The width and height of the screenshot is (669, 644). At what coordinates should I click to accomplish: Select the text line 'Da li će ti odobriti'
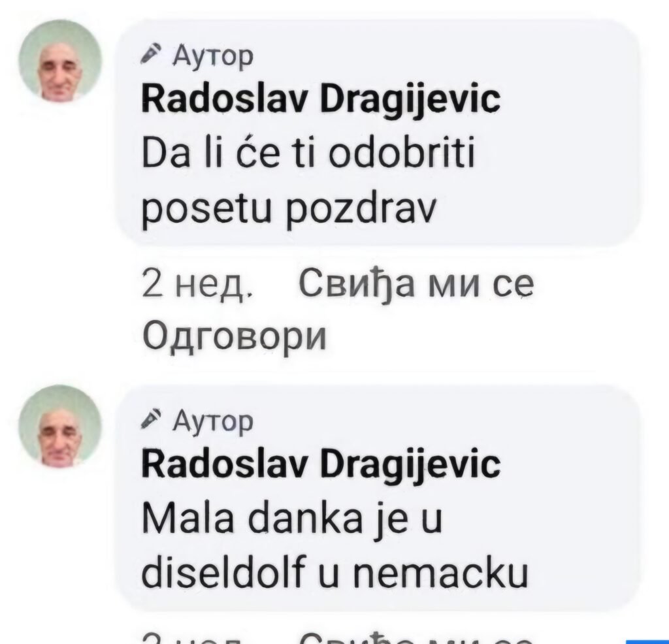pos(308,154)
